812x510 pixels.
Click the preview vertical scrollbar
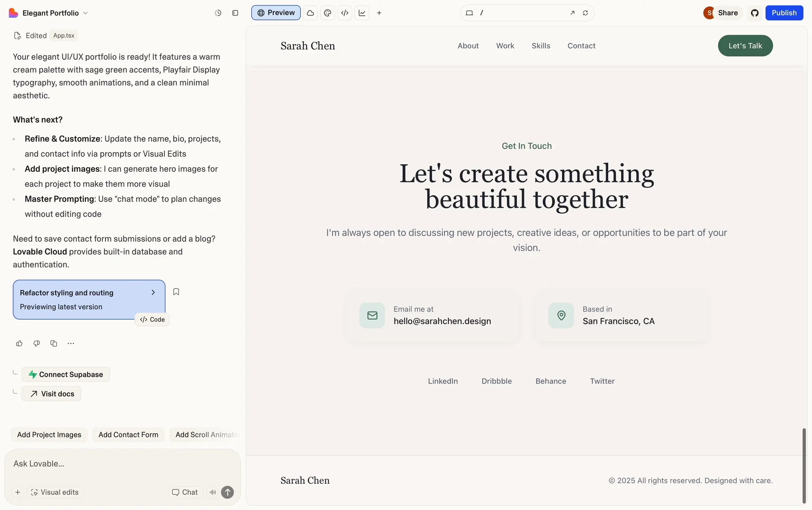[804, 466]
